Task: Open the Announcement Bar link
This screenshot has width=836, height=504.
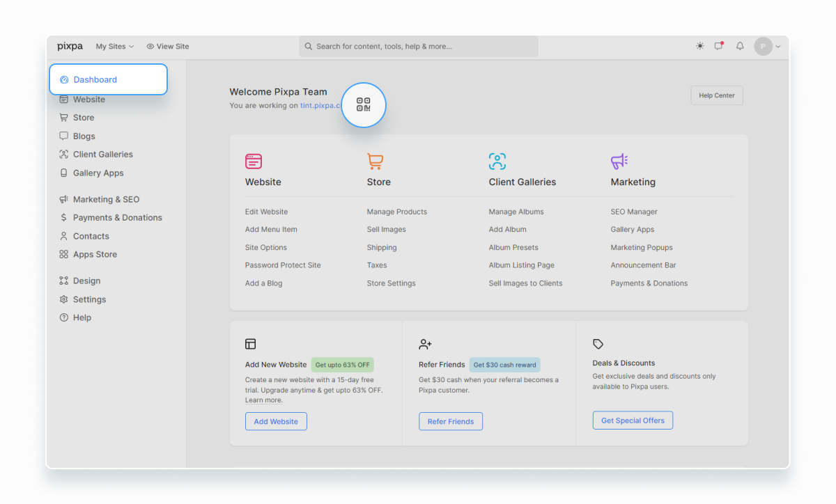Action: point(644,265)
